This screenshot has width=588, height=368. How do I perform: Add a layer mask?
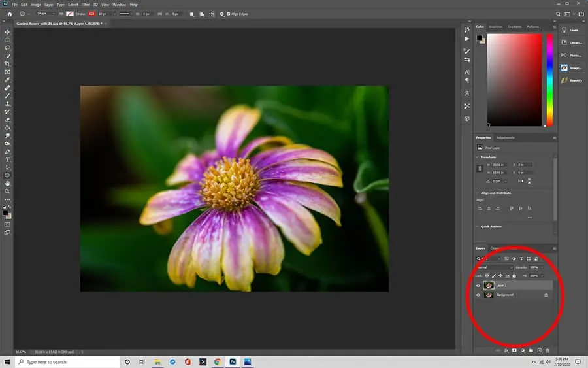click(515, 350)
